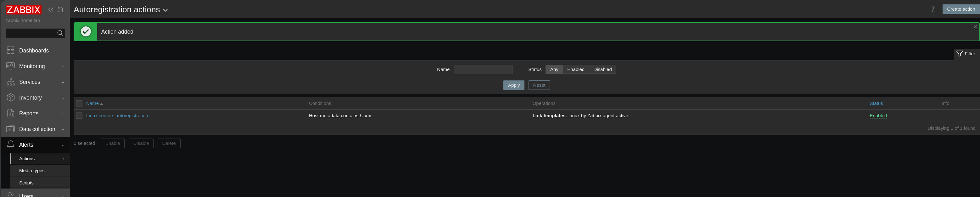Expand the Data collection menu chevron
Viewport: 980px width, 197px height.
[63, 129]
